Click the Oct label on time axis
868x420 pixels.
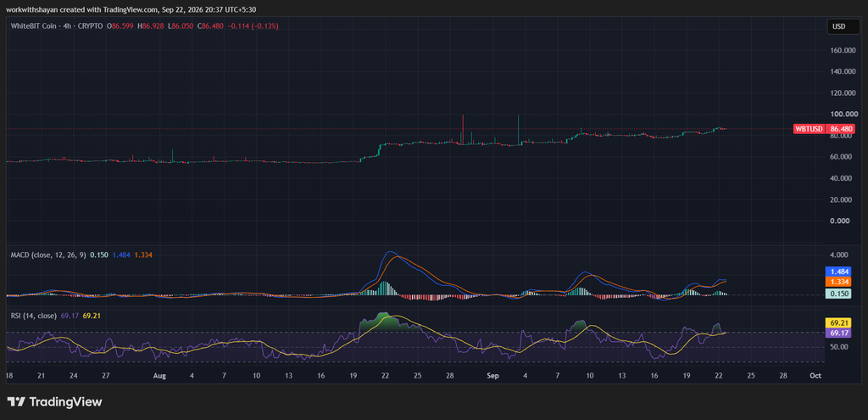pyautogui.click(x=815, y=376)
